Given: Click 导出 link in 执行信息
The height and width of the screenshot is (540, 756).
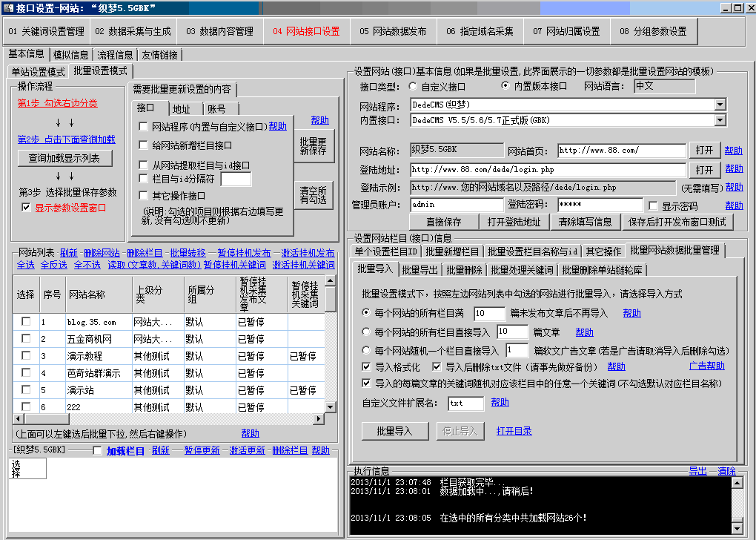Looking at the screenshot, I should (697, 471).
